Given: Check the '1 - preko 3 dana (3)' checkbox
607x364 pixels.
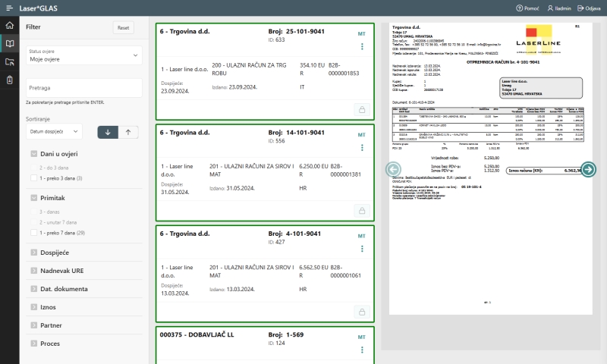Looking at the screenshot, I should coord(33,178).
